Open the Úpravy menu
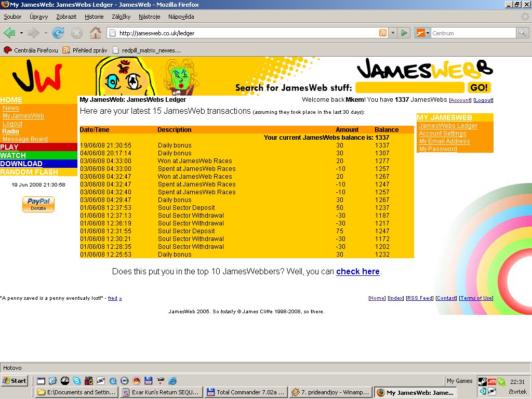Viewport: 532px width, 399px height. tap(38, 17)
